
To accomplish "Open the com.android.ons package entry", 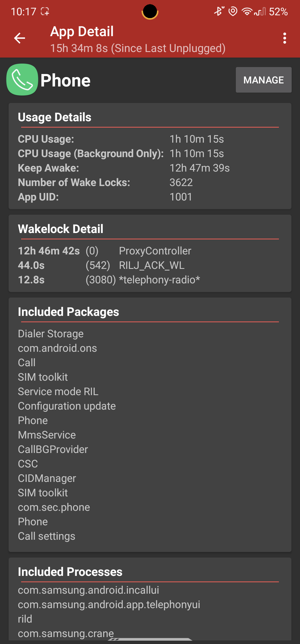I will pyautogui.click(x=57, y=348).
